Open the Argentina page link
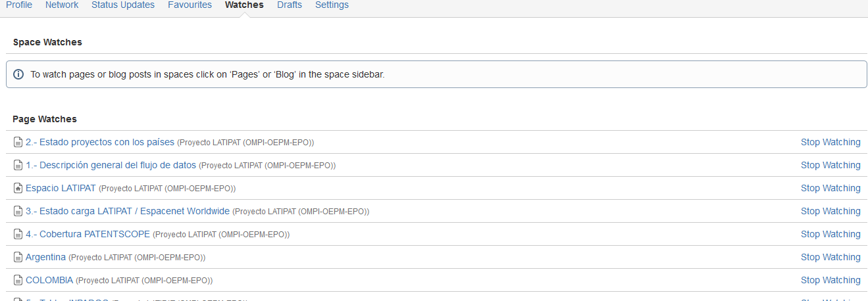The width and height of the screenshot is (868, 301). coord(45,257)
